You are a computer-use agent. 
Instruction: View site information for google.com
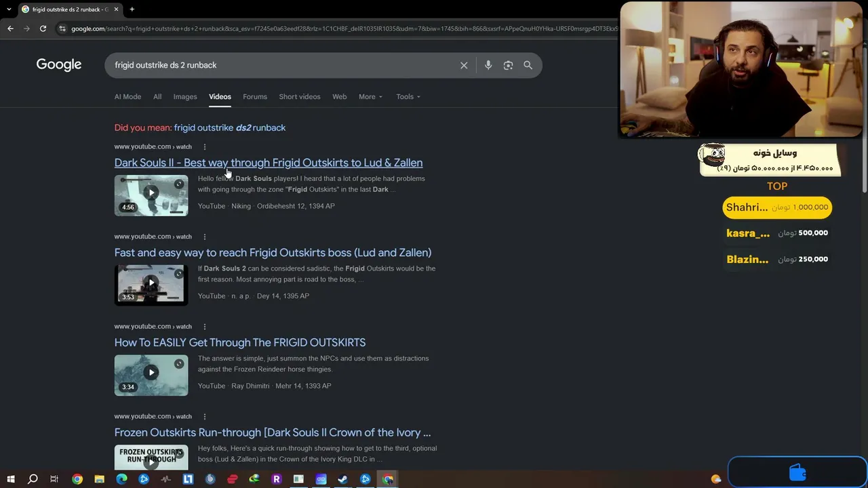(62, 28)
